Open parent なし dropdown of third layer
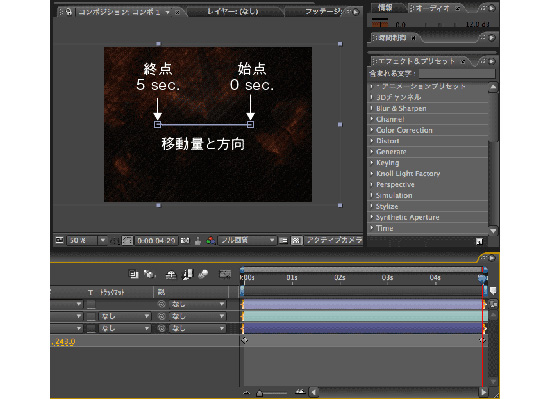 pyautogui.click(x=197, y=329)
